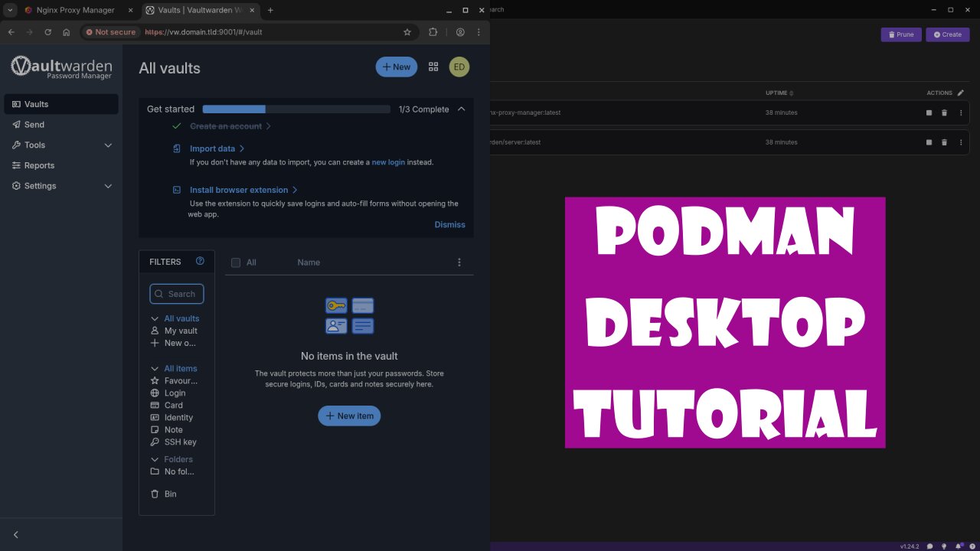Open the Vaults section in Vaultwarden sidebar

[61, 104]
